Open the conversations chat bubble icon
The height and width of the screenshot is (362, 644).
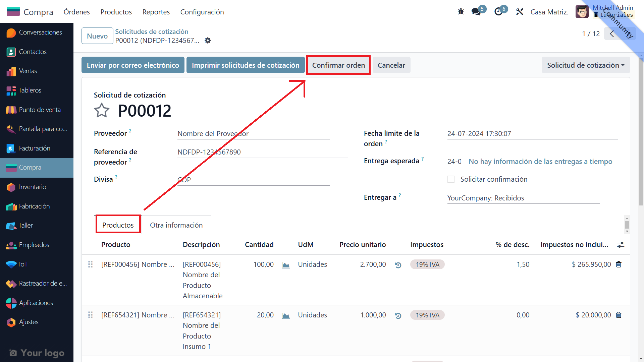click(x=476, y=12)
